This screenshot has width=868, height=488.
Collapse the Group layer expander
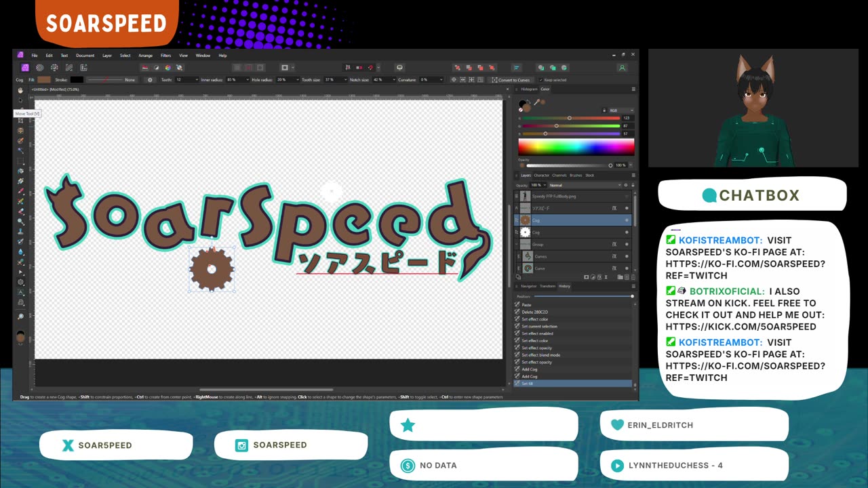pos(517,245)
